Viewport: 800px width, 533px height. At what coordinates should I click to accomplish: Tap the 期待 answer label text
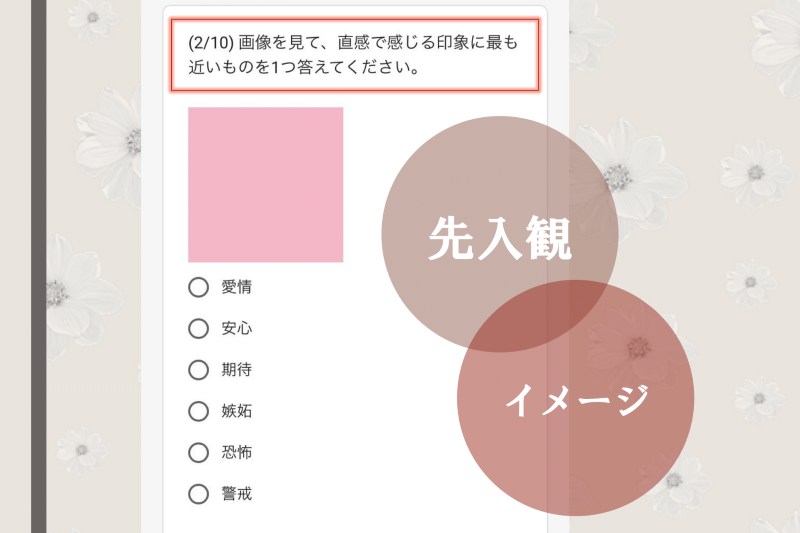click(237, 370)
